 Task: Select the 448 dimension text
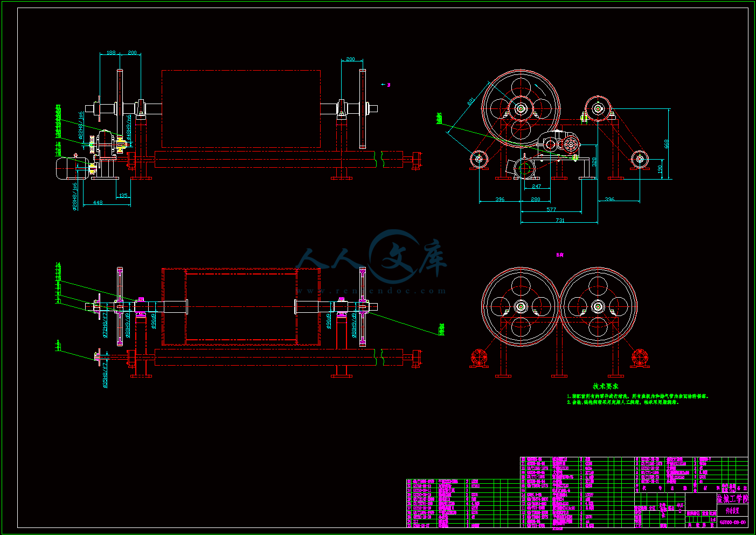98,203
